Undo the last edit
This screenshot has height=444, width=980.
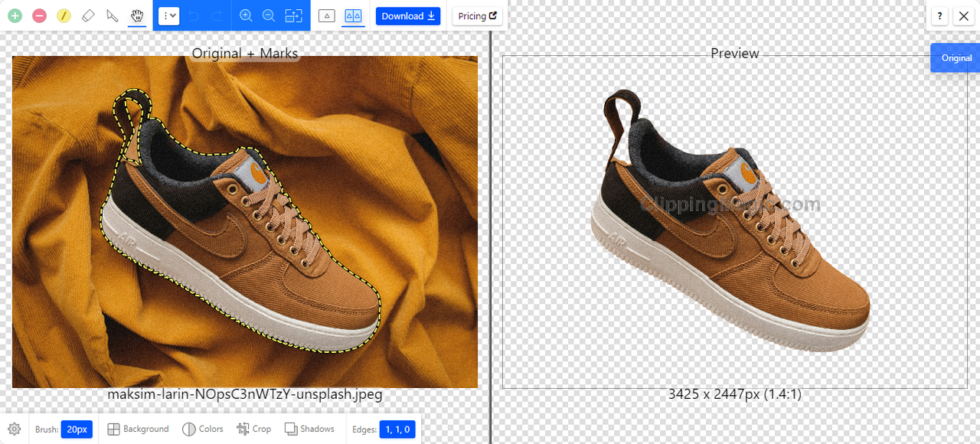click(193, 15)
